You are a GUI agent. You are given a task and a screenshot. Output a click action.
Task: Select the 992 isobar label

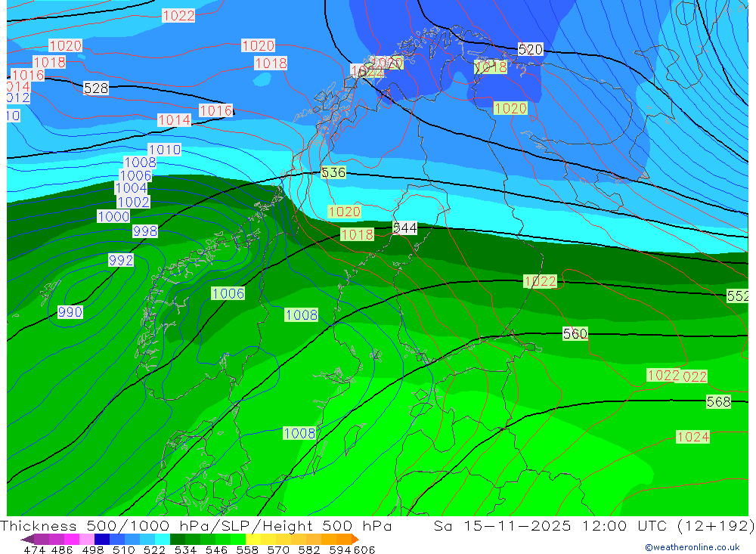[x=121, y=260]
